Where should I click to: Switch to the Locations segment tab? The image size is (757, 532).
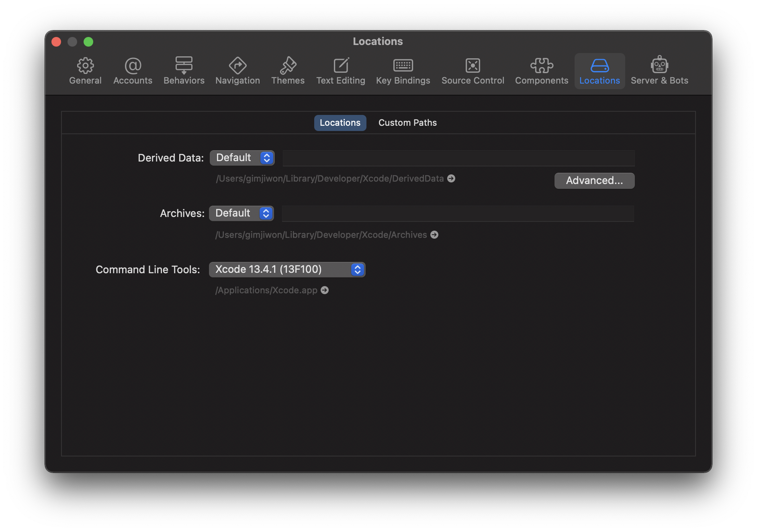coord(340,123)
